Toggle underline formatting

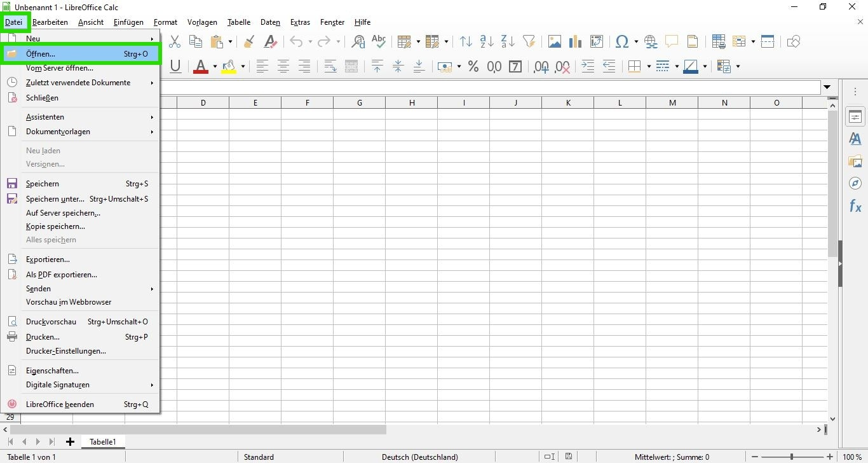176,66
